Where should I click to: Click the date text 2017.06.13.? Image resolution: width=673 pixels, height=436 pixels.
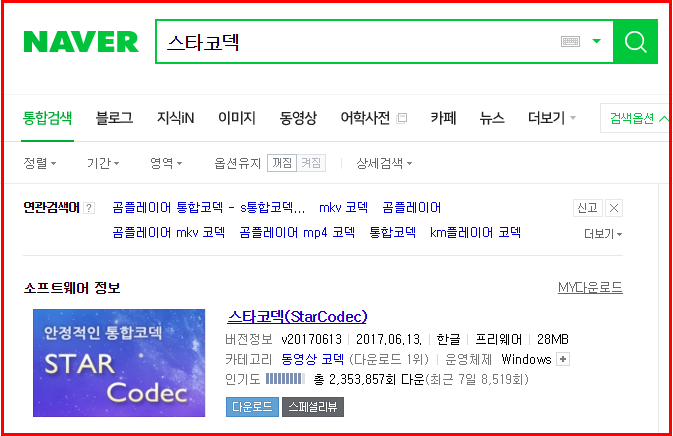pyautogui.click(x=389, y=339)
